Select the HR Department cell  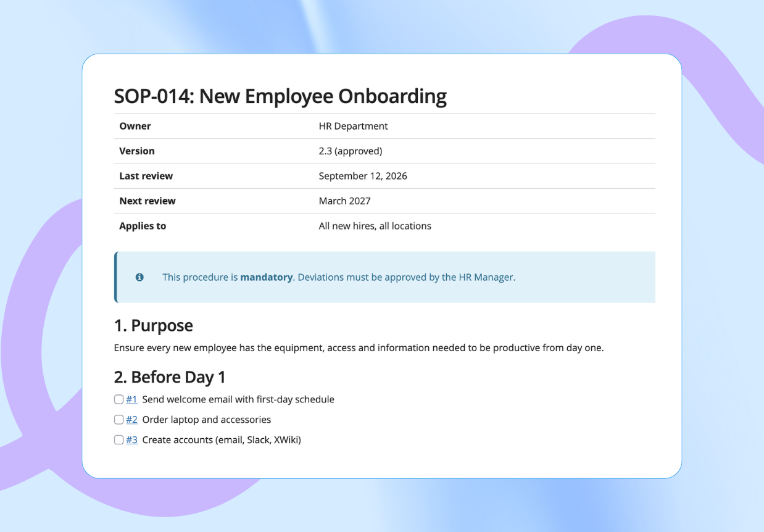pos(353,126)
